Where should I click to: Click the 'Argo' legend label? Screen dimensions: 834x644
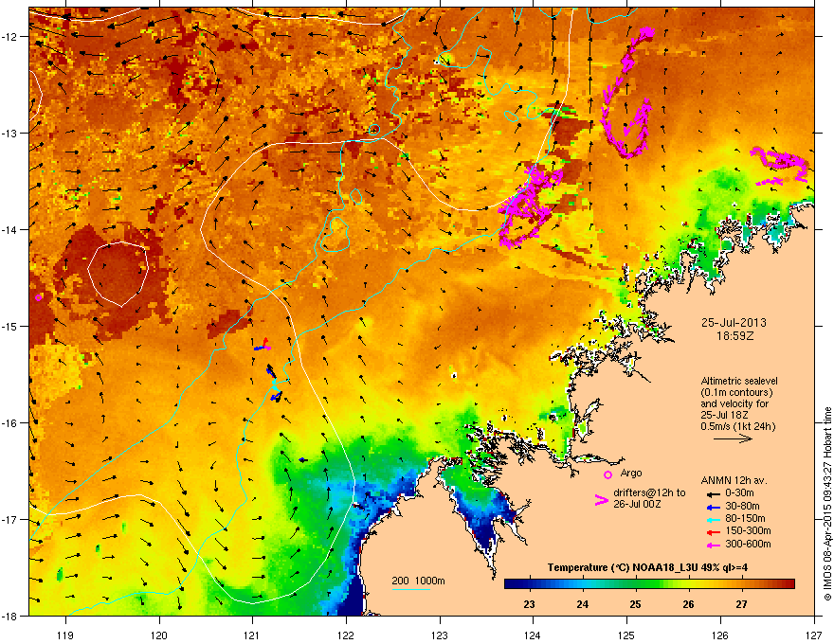coord(631,473)
